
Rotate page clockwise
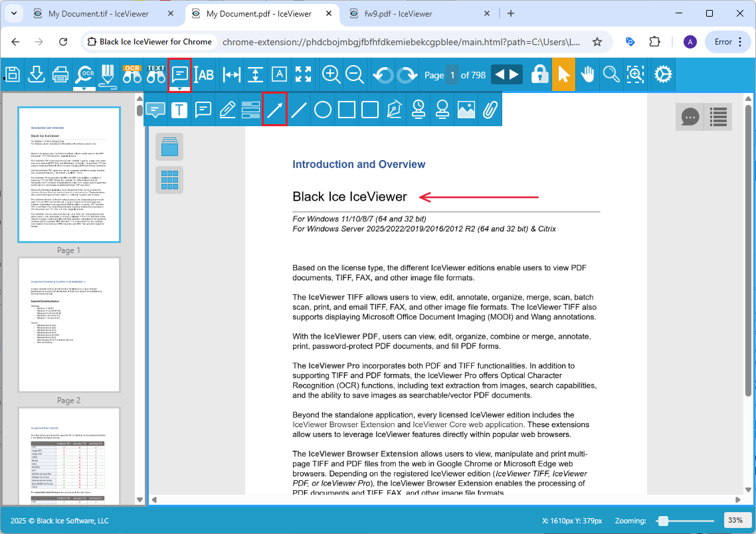[407, 74]
